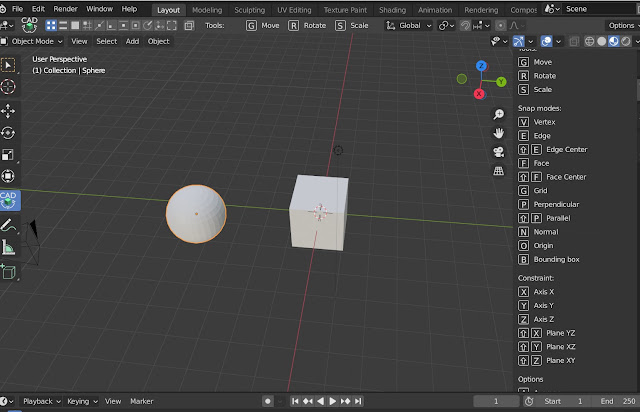Click the Start frame field
Image resolution: width=640 pixels, height=412 pixels.
click(x=564, y=401)
